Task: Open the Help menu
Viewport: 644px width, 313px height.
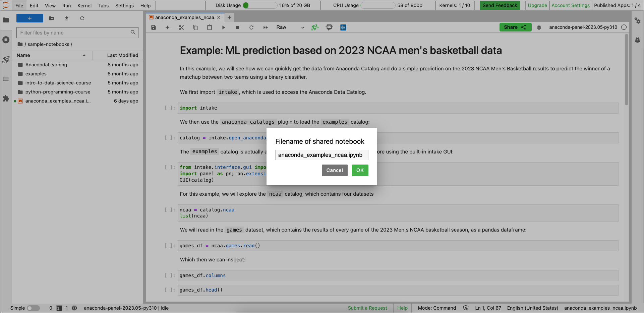Action: tap(145, 5)
